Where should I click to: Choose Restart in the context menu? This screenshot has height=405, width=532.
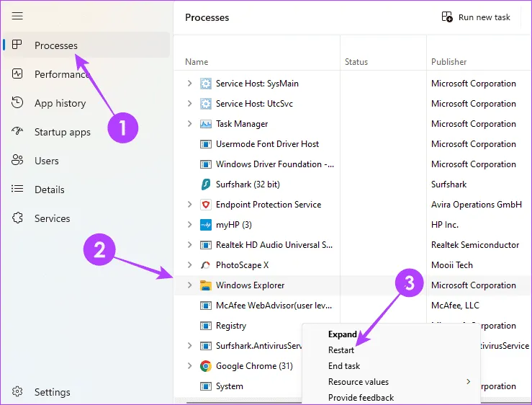click(341, 350)
